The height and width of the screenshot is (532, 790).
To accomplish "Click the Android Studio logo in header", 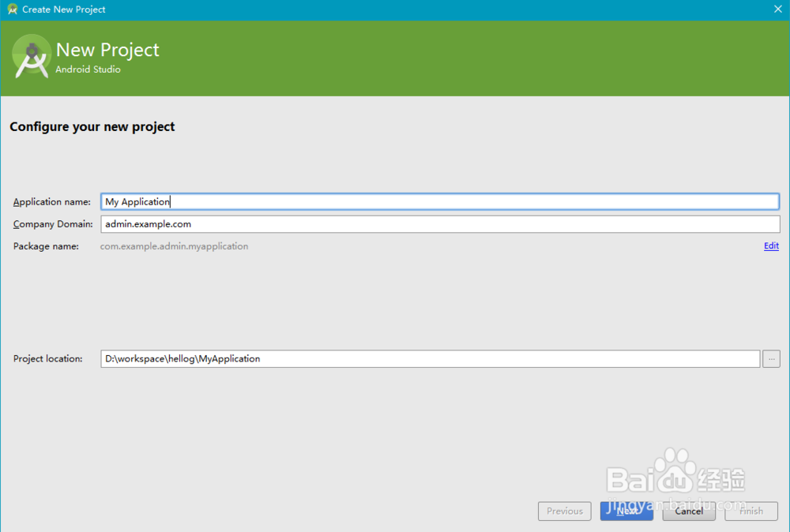I will [x=32, y=56].
